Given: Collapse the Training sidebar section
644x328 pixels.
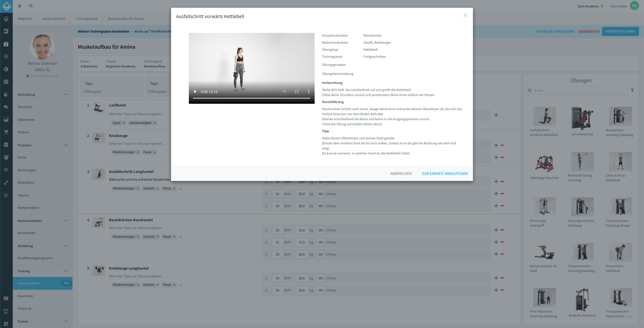Looking at the screenshot, I should [x=66, y=271].
